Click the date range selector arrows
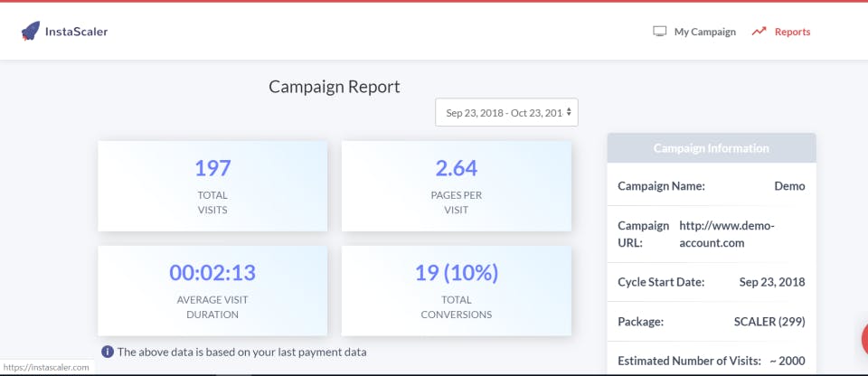 569,112
